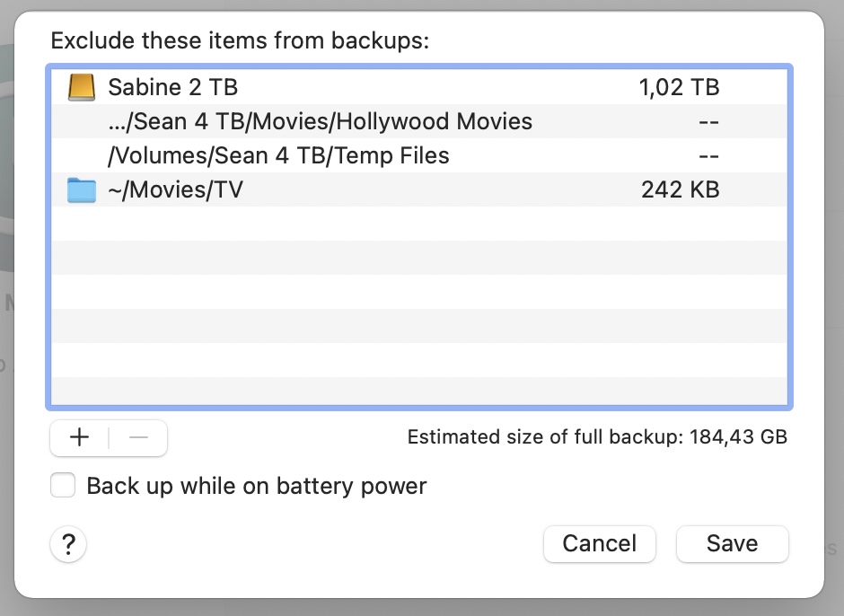Image resolution: width=844 pixels, height=616 pixels.
Task: Click the Exclude these items from backups heading
Action: tap(241, 40)
